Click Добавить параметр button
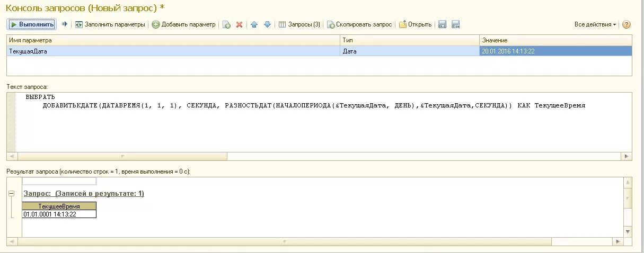Image resolution: width=644 pixels, height=253 pixels. click(184, 24)
